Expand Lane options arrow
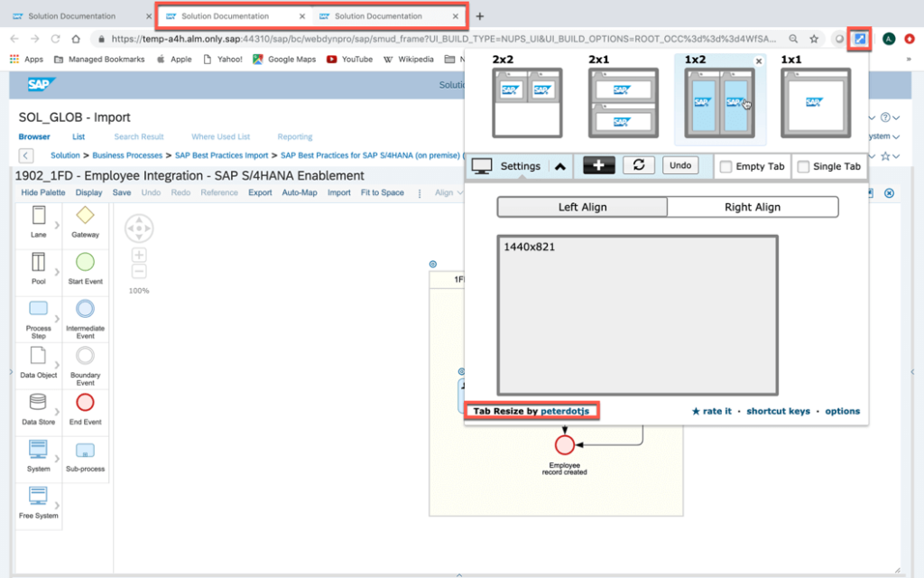 click(57, 225)
